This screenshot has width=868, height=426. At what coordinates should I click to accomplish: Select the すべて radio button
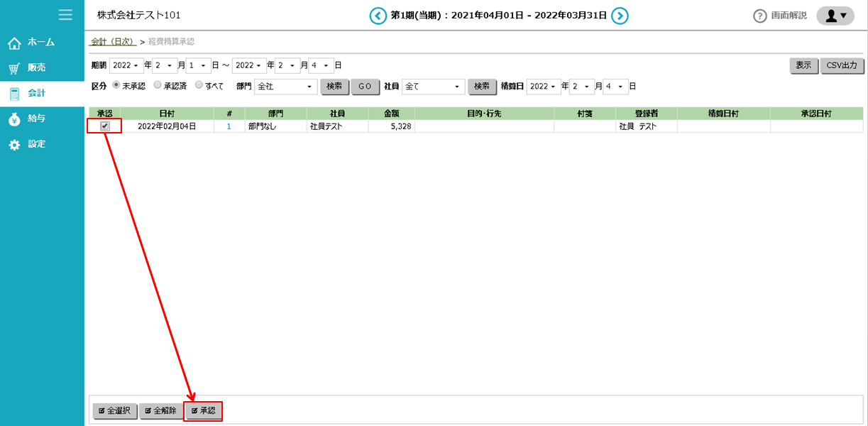199,86
